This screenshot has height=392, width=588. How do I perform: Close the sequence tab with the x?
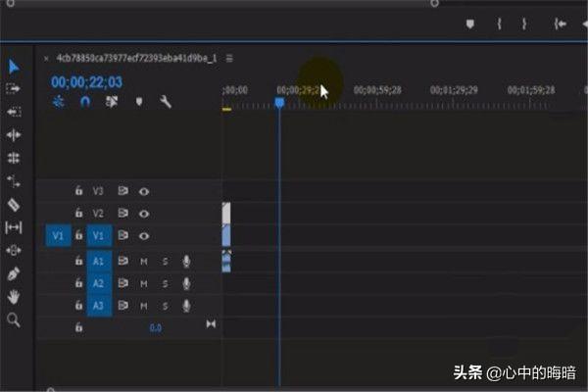point(46,59)
